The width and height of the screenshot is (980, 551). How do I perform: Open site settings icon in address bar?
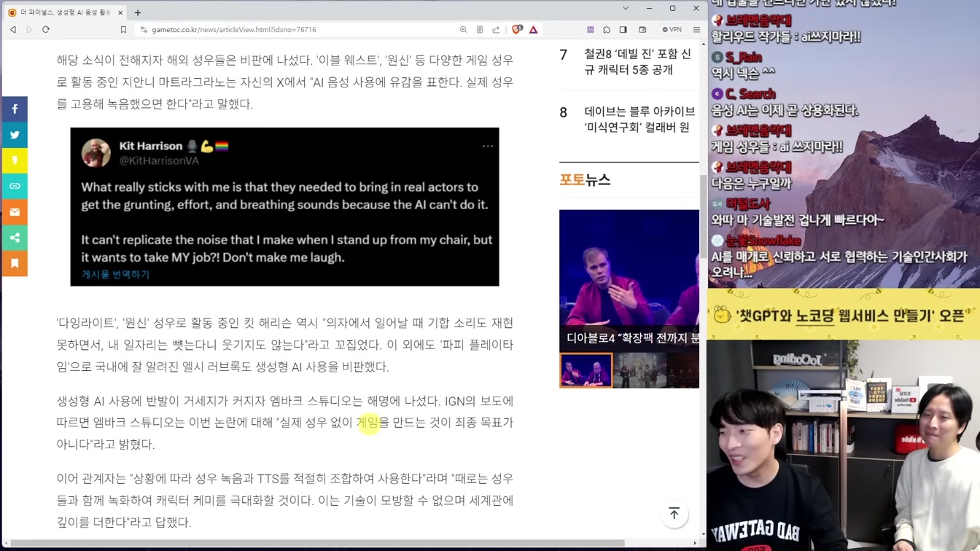point(144,30)
